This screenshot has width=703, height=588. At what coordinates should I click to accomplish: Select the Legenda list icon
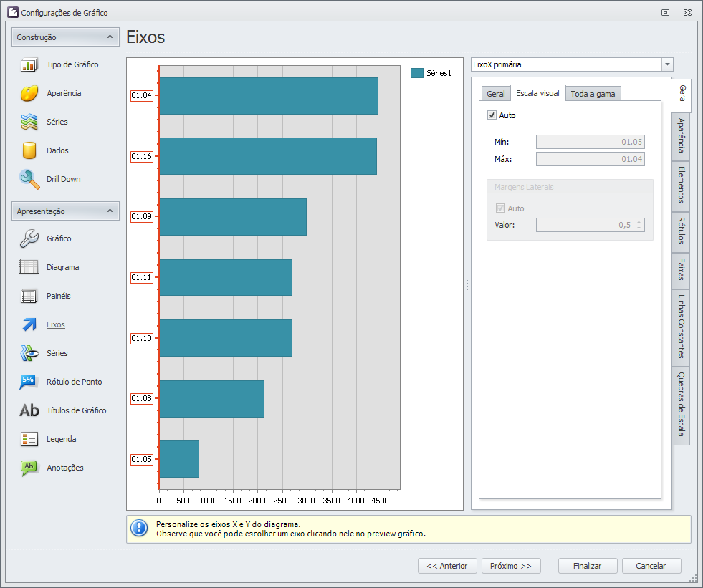29,439
